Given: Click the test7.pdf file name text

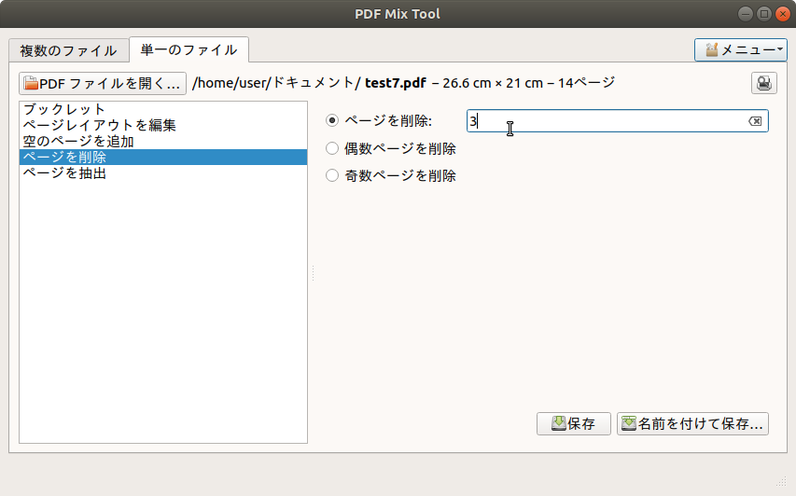Looking at the screenshot, I should tap(395, 83).
